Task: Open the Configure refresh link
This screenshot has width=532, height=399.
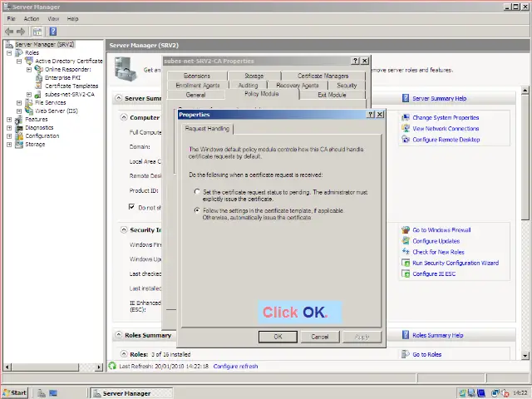Action: [x=235, y=366]
